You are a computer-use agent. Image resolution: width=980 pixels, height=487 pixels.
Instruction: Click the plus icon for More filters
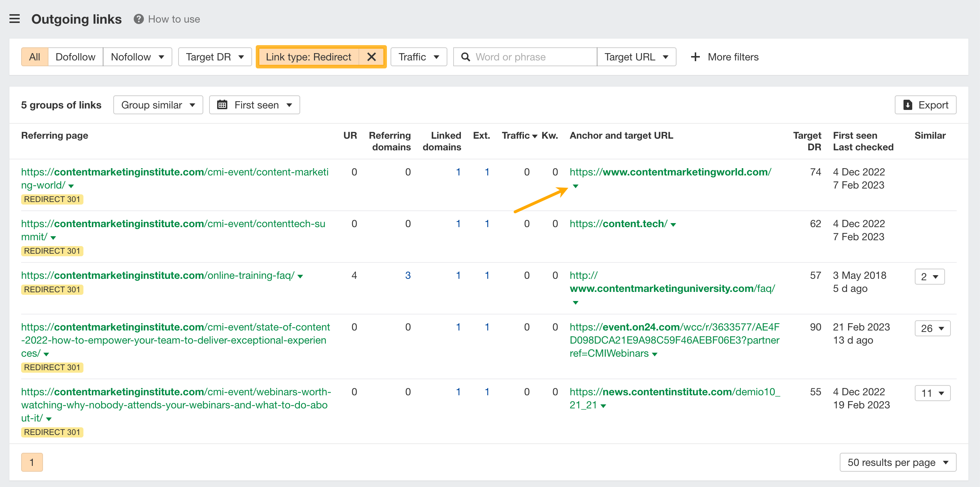[x=695, y=57]
